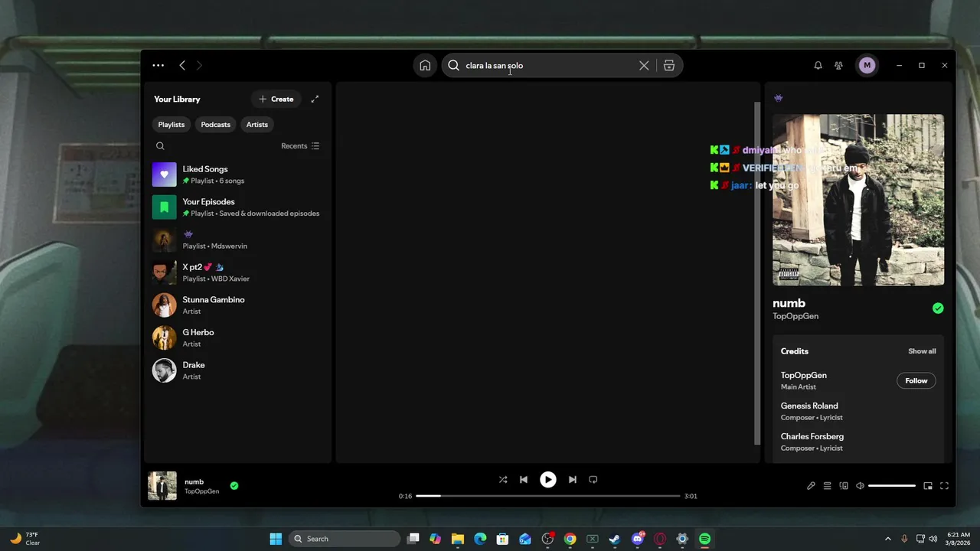The height and width of the screenshot is (551, 980).
Task: Open Google Chrome from taskbar
Action: (x=570, y=539)
